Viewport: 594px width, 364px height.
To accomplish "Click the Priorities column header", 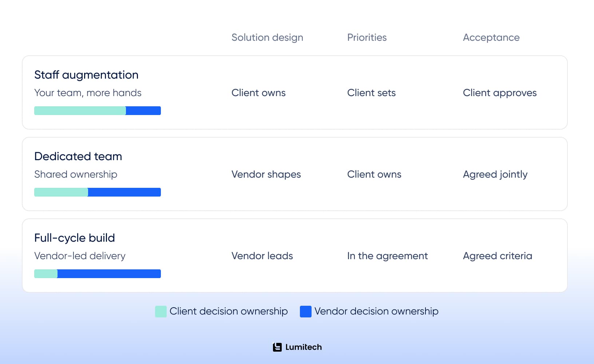I will 367,37.
